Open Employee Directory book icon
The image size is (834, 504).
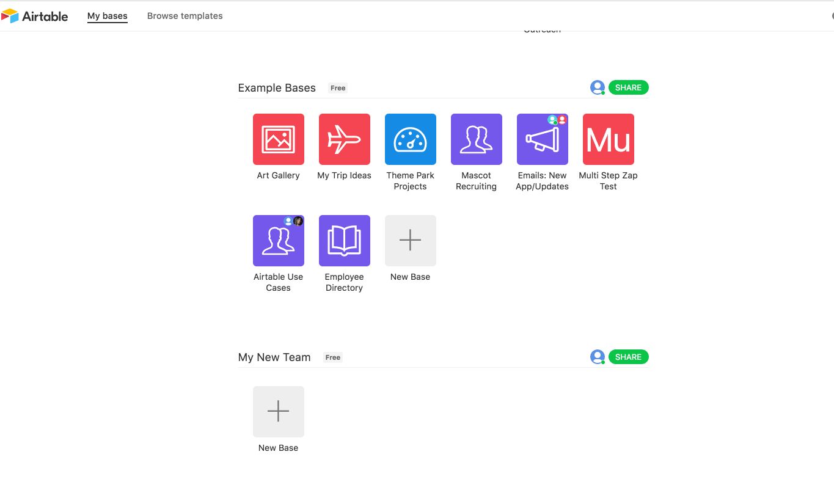[344, 241]
